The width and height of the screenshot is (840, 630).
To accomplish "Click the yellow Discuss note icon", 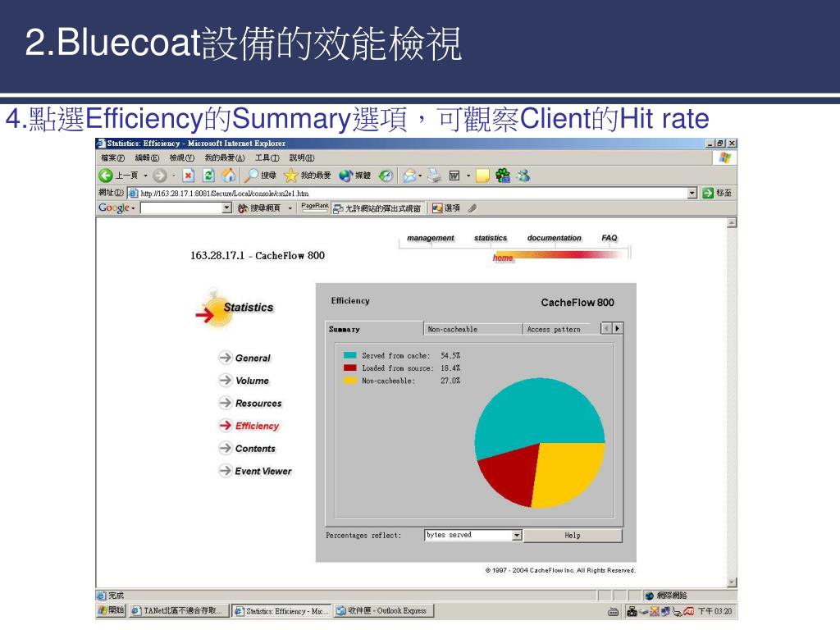I will pyautogui.click(x=482, y=176).
